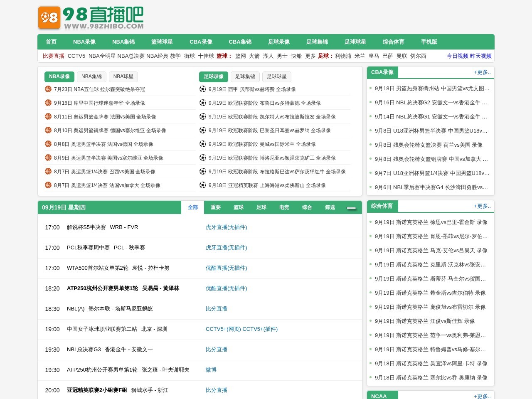Open 比赛直播 quick link
Screen dimensions: 532x399
tap(54, 56)
